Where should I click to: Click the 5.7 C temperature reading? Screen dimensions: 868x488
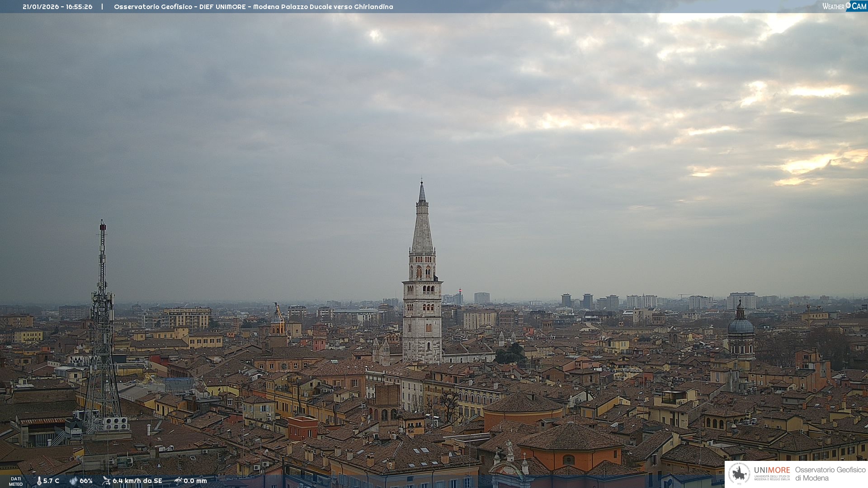51,481
